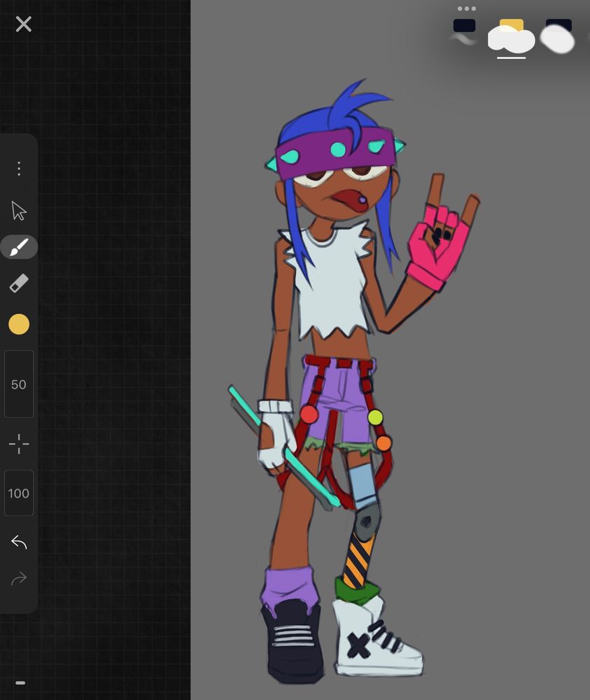
Task: Adjust the opacity value 100
Action: [19, 493]
